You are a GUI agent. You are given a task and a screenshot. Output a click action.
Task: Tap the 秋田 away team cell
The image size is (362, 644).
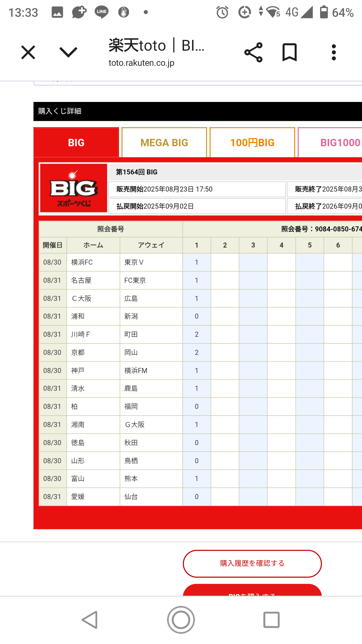pos(151,443)
